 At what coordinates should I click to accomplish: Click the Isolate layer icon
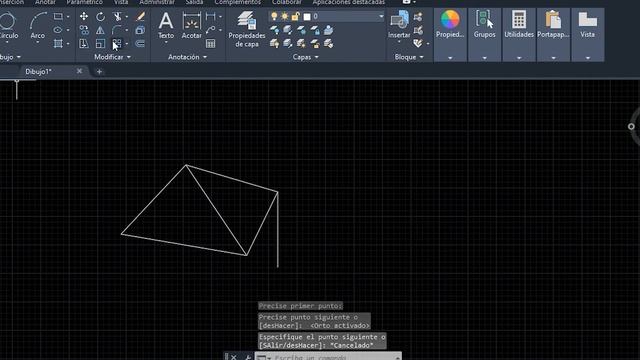[x=288, y=30]
